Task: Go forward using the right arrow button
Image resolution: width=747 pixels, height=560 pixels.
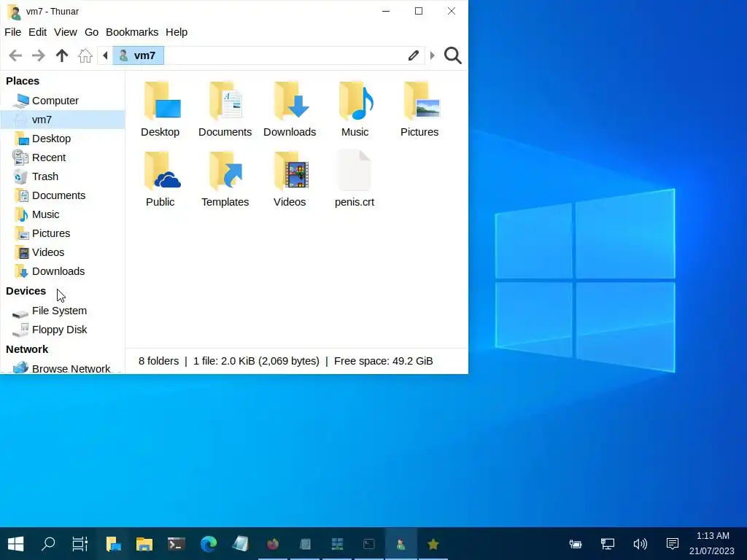Action: point(38,55)
